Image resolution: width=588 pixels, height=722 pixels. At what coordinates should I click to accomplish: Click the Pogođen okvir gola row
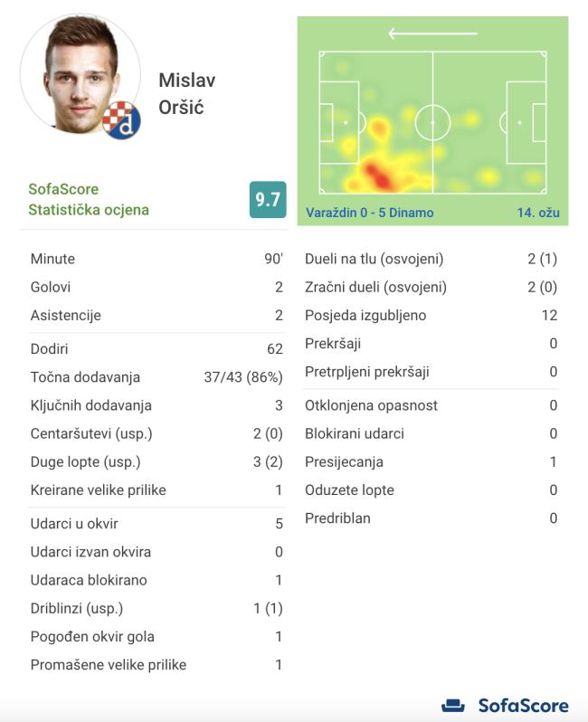click(156, 636)
